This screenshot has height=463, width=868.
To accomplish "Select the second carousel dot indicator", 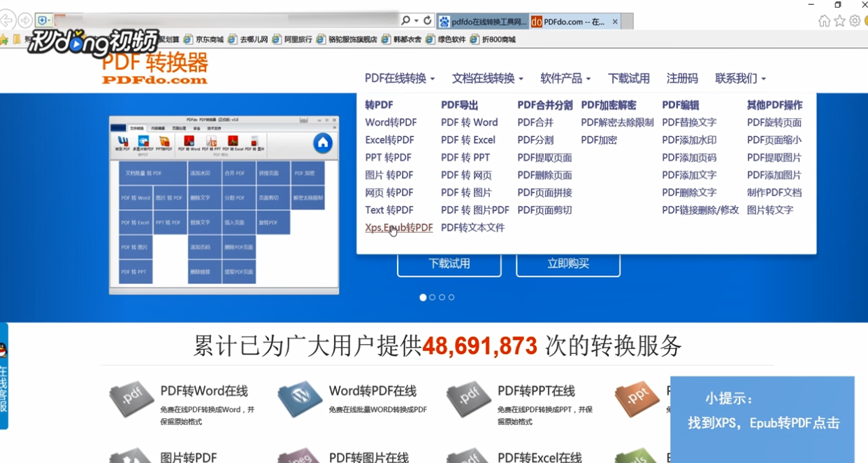I will 433,297.
